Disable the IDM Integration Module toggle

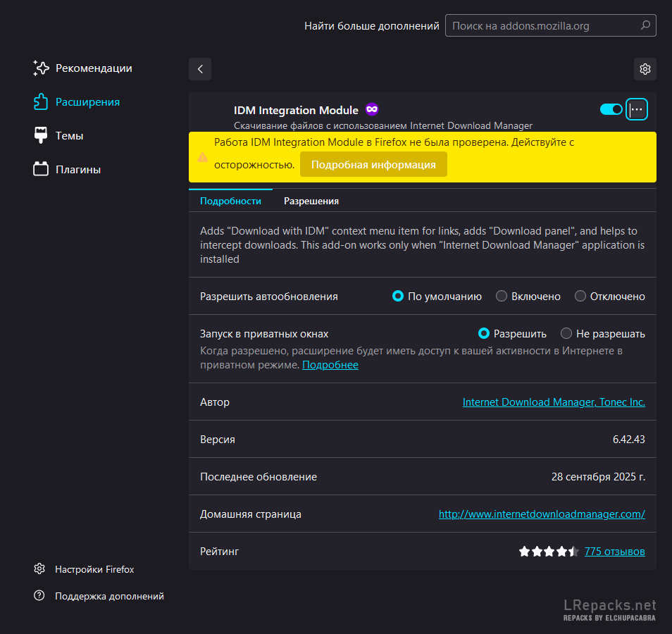tap(611, 109)
